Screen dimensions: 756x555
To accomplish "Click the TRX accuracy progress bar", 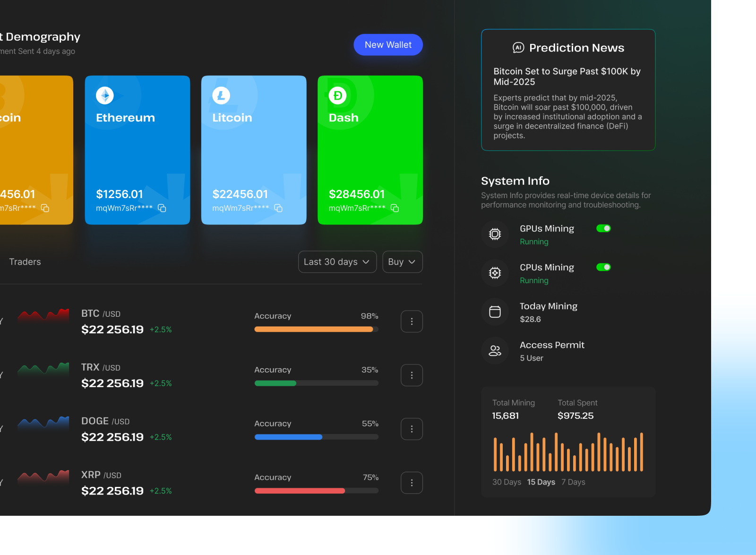I will pos(316,383).
